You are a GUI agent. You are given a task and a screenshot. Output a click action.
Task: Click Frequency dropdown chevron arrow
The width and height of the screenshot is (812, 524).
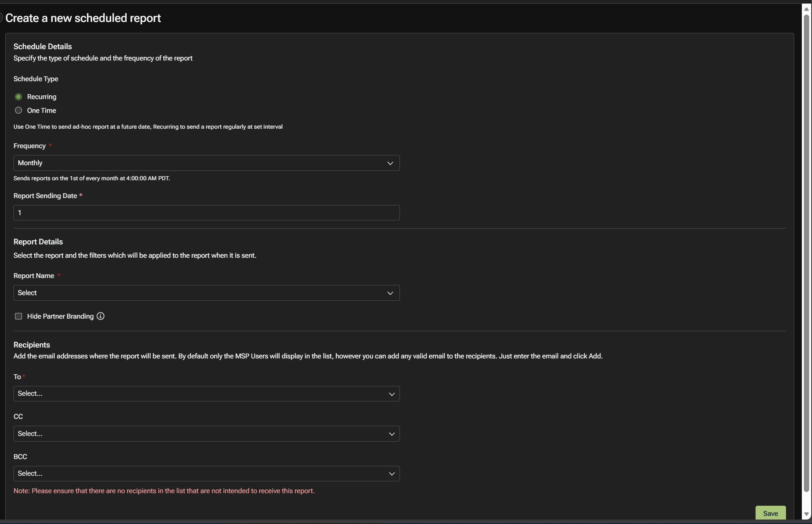390,163
